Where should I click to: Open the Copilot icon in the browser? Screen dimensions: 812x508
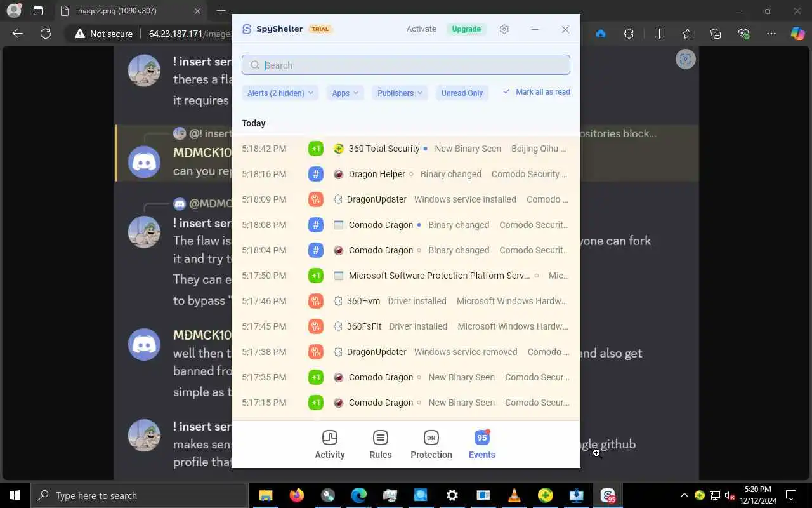(x=797, y=34)
